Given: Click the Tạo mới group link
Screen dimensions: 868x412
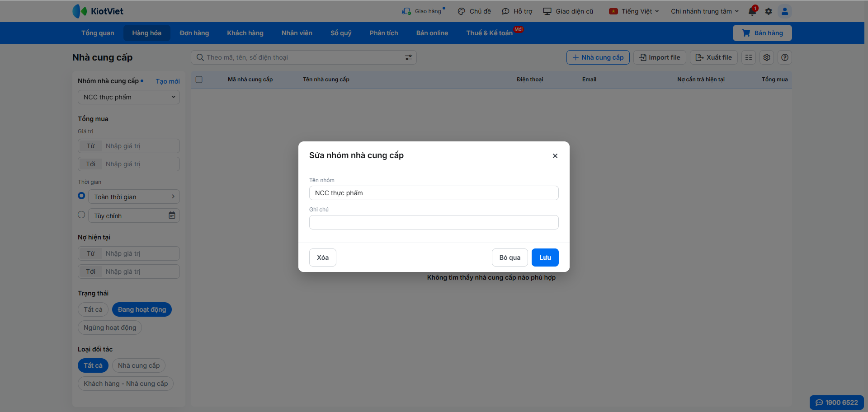Looking at the screenshot, I should click(x=168, y=81).
